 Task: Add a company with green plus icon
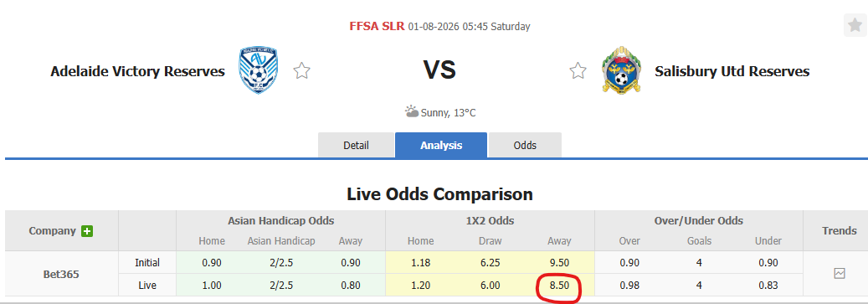click(x=87, y=231)
